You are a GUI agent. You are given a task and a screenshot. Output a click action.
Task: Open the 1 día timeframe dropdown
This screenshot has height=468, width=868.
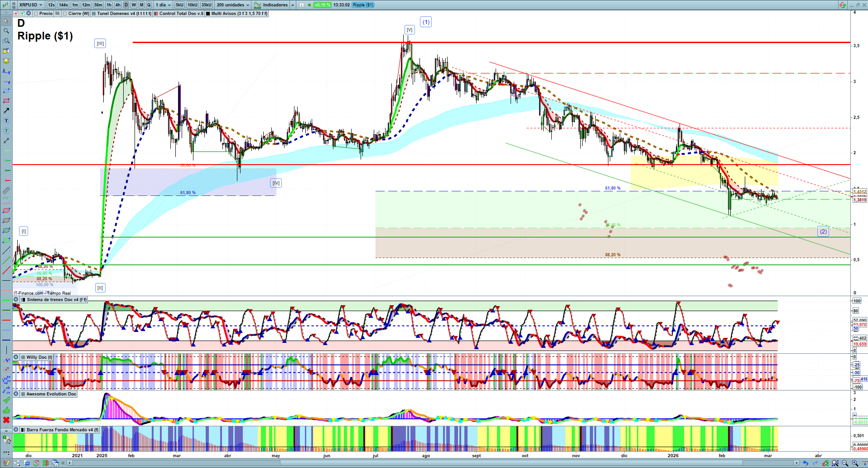point(163,5)
